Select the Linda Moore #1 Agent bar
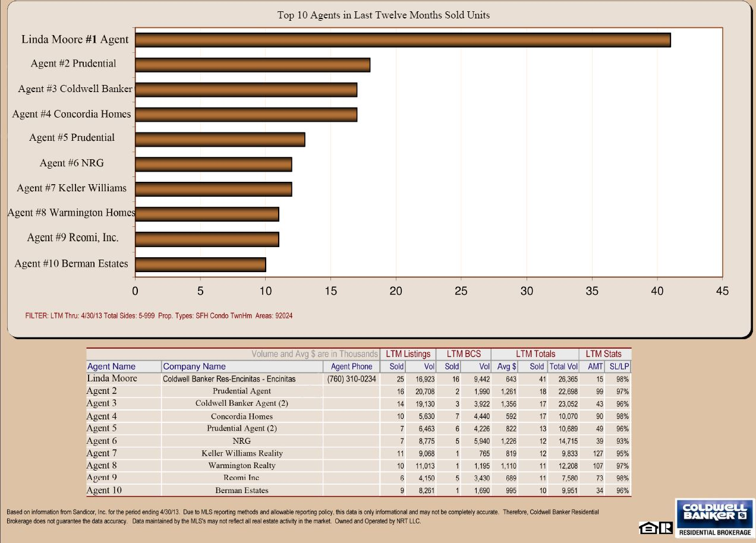Viewport: 756px width, 543px height. pos(403,40)
